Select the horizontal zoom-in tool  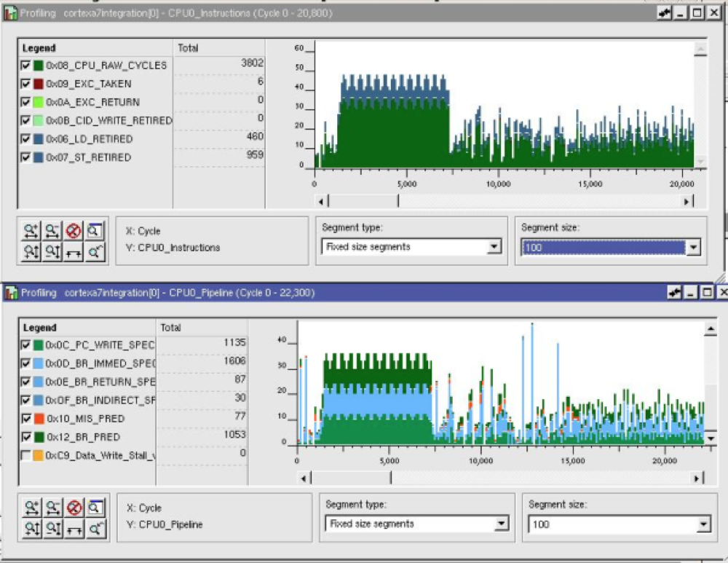pyautogui.click(x=31, y=230)
